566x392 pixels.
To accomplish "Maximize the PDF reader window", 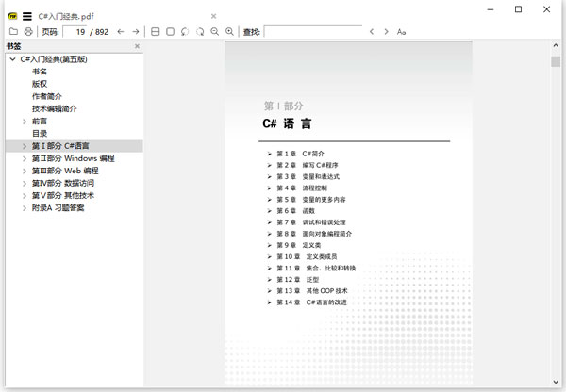I will tap(518, 9).
